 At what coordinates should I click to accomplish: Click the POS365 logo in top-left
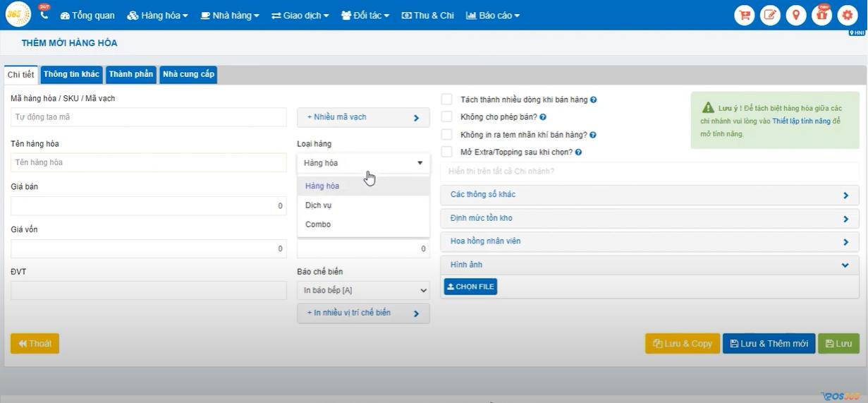tap(18, 14)
